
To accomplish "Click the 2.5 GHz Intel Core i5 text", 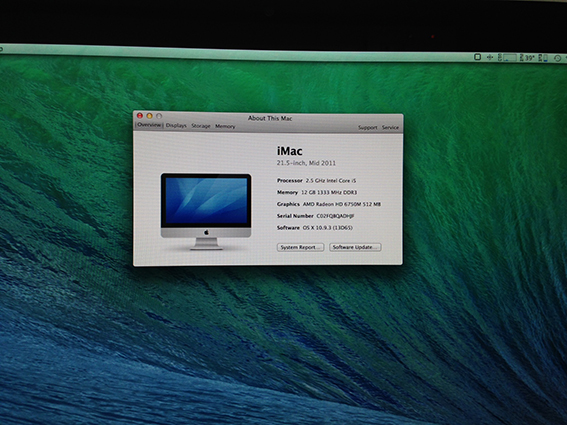I will pyautogui.click(x=331, y=180).
